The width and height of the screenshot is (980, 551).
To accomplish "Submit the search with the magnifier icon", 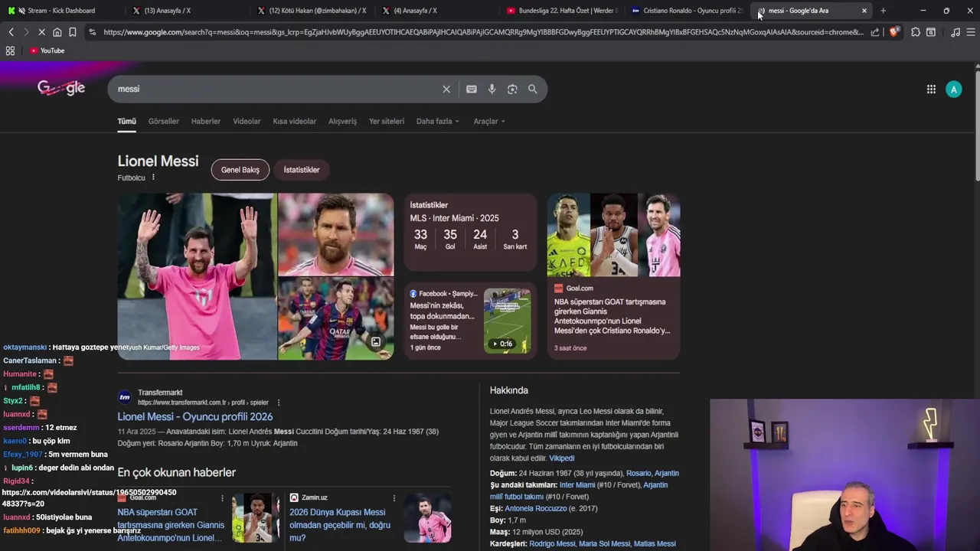I will click(533, 89).
